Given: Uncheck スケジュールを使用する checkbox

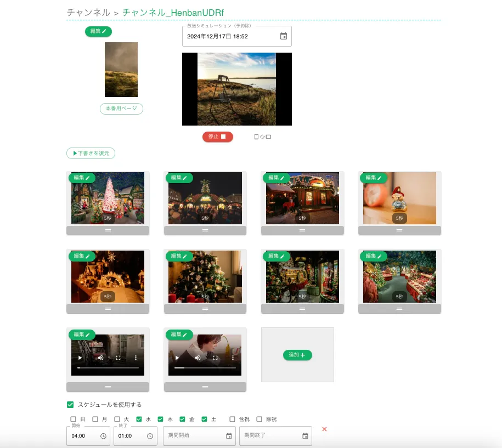Looking at the screenshot, I should click(70, 405).
